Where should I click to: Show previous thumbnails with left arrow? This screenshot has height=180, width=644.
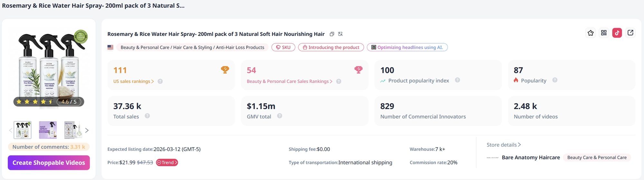11,130
